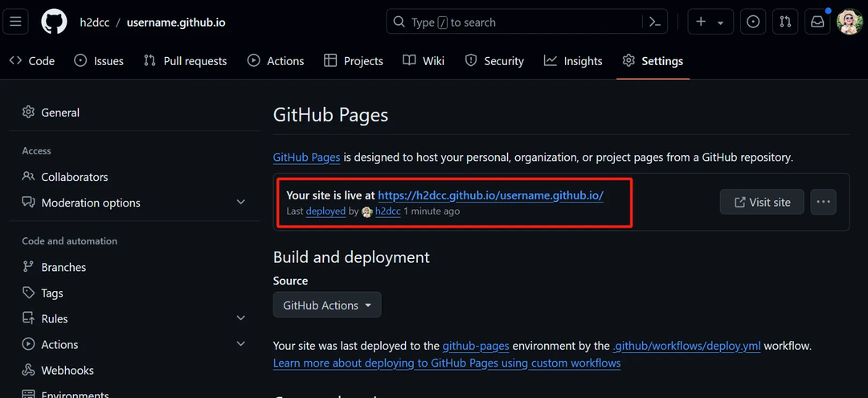Click the user profile avatar
Image resolution: width=868 pixels, height=398 pixels.
click(x=850, y=22)
